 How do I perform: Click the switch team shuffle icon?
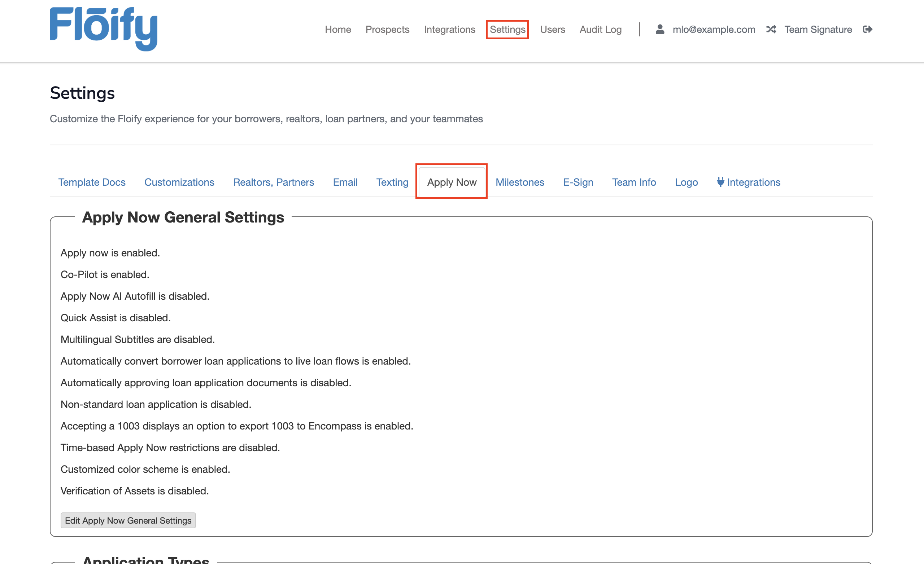pos(771,29)
